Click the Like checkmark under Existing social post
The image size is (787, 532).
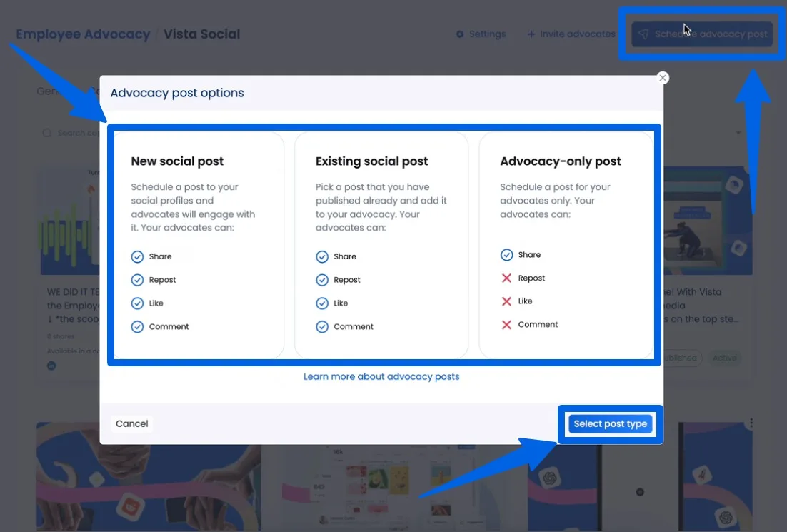click(x=321, y=303)
